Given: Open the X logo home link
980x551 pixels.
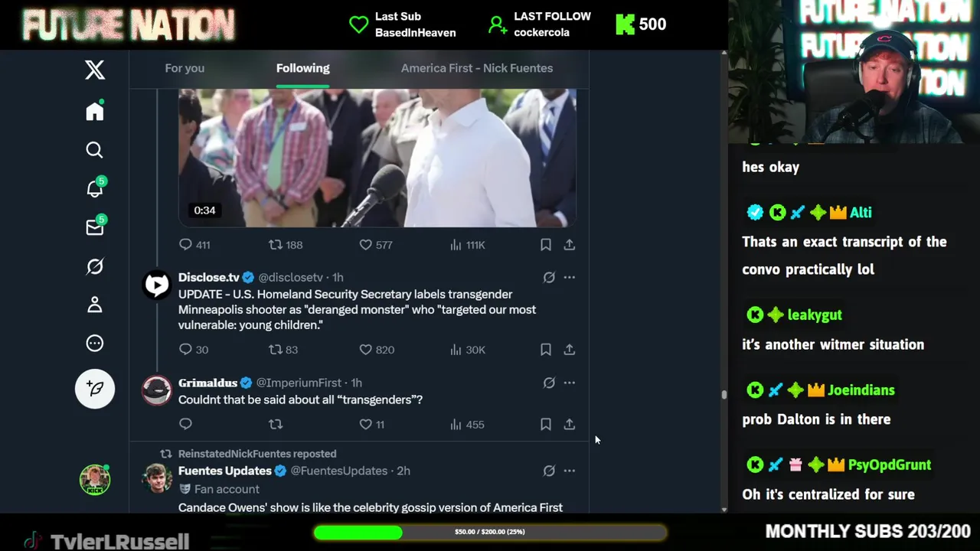Looking at the screenshot, I should (x=95, y=70).
